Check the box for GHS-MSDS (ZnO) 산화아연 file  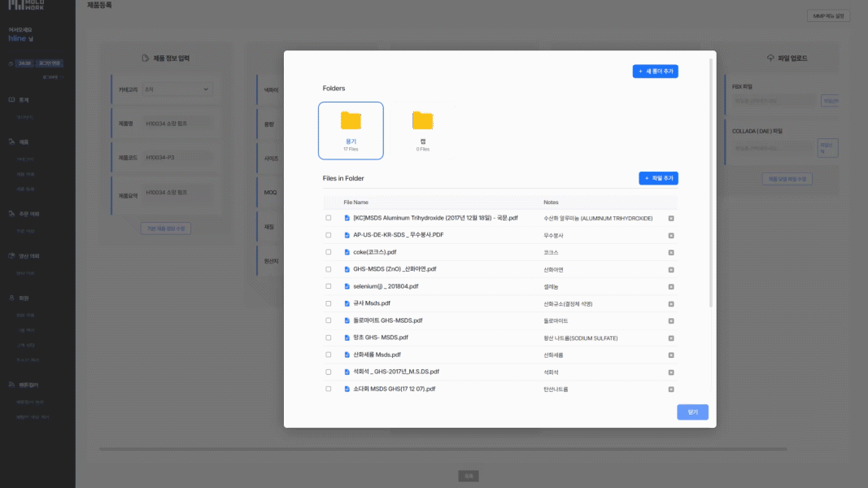pyautogui.click(x=329, y=269)
